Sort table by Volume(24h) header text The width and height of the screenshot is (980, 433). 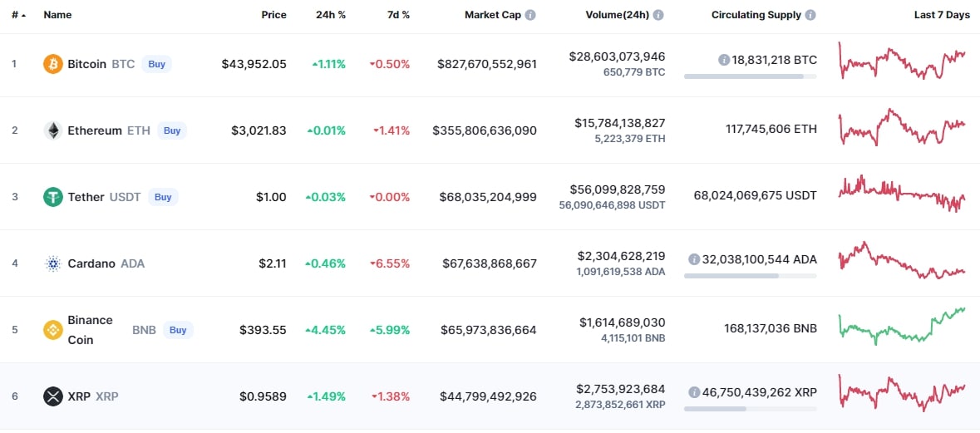[618, 15]
